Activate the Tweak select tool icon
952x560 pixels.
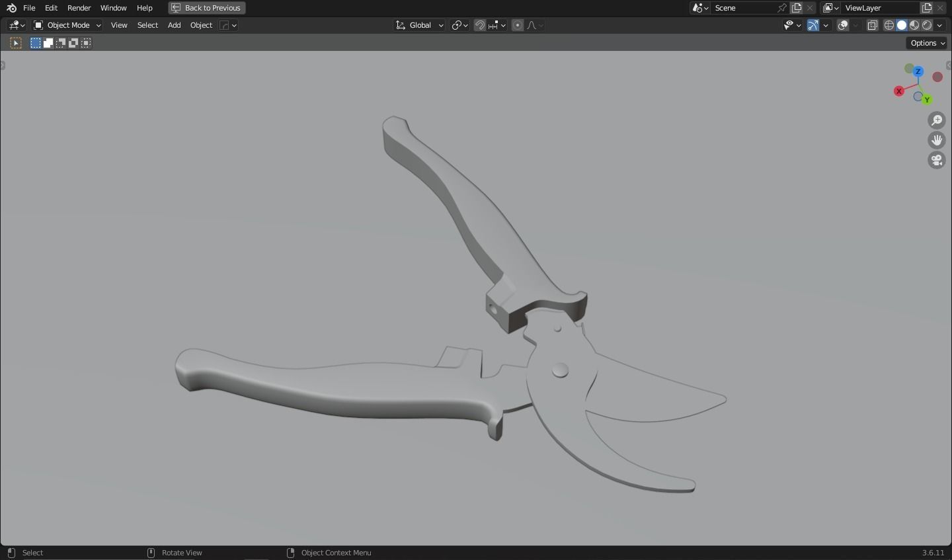(16, 43)
